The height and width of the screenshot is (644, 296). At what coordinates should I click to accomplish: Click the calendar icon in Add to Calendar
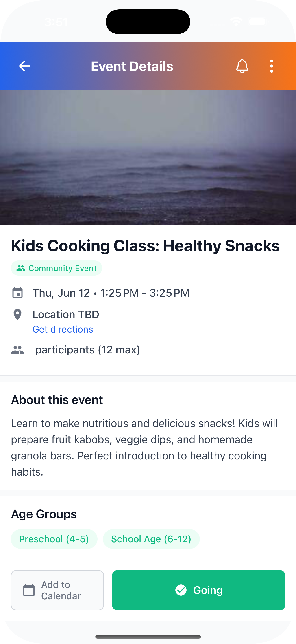point(29,590)
